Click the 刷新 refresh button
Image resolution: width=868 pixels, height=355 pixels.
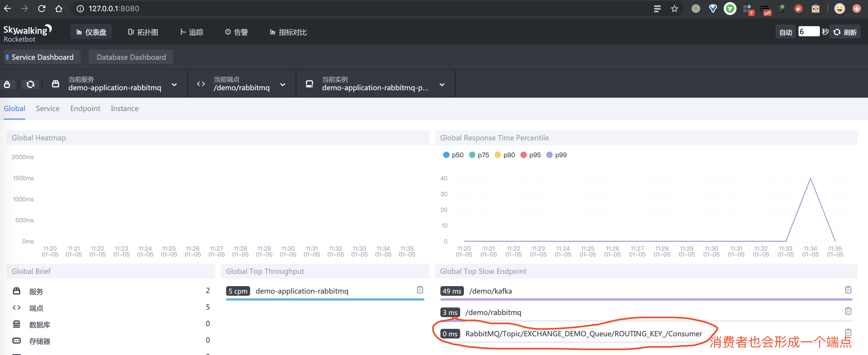pos(845,32)
